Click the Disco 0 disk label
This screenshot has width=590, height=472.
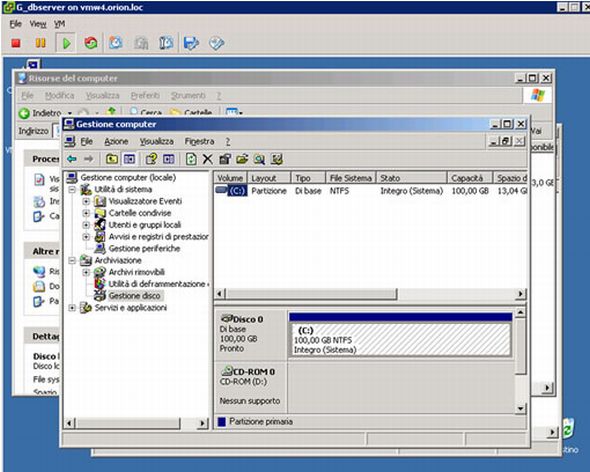[x=248, y=320]
